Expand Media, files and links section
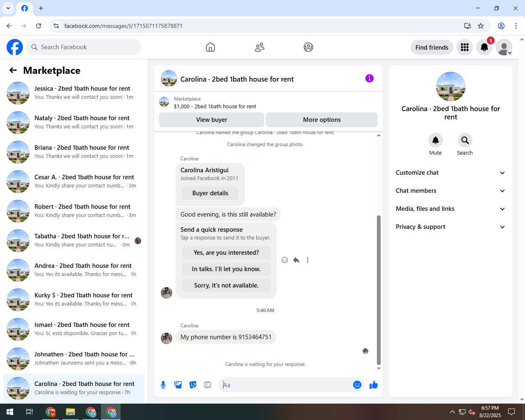Image resolution: width=525 pixels, height=420 pixels. point(450,209)
